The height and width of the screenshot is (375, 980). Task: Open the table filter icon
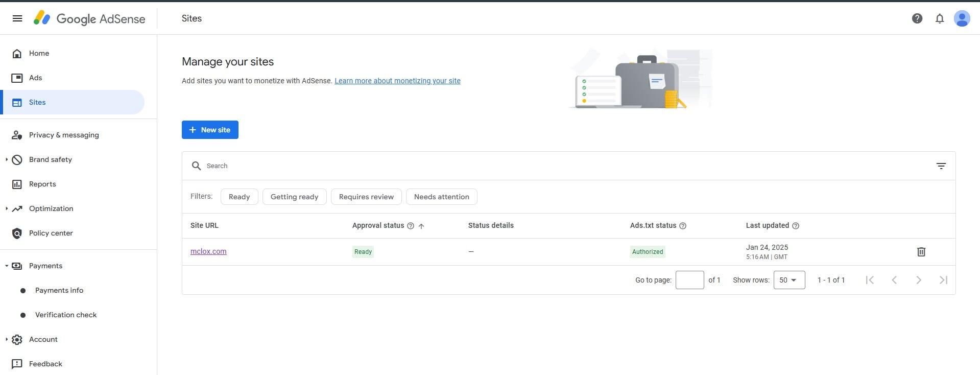[941, 166]
